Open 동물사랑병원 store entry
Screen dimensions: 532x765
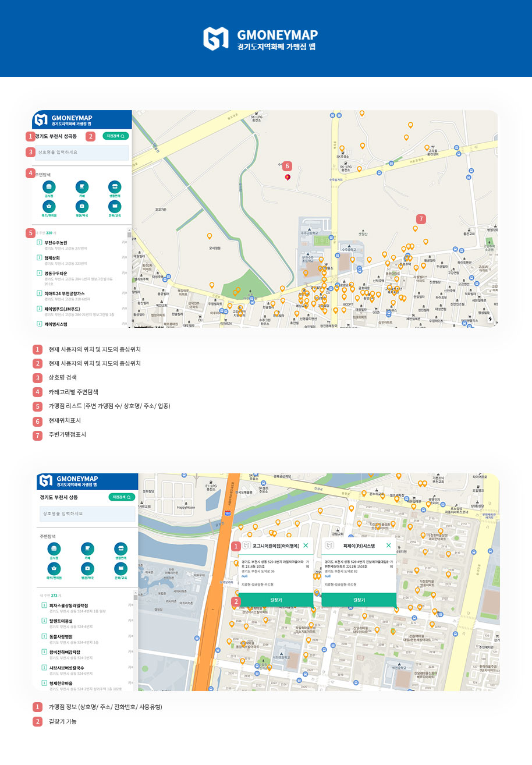click(86, 639)
